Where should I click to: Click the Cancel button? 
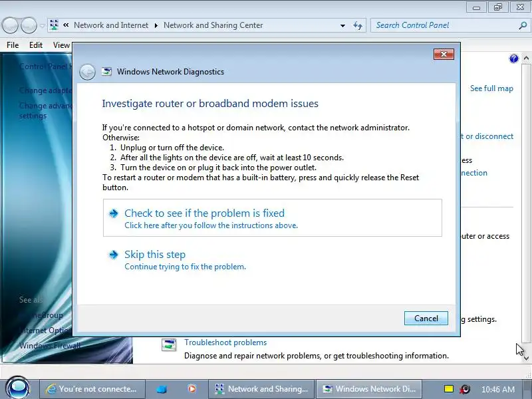coord(426,319)
